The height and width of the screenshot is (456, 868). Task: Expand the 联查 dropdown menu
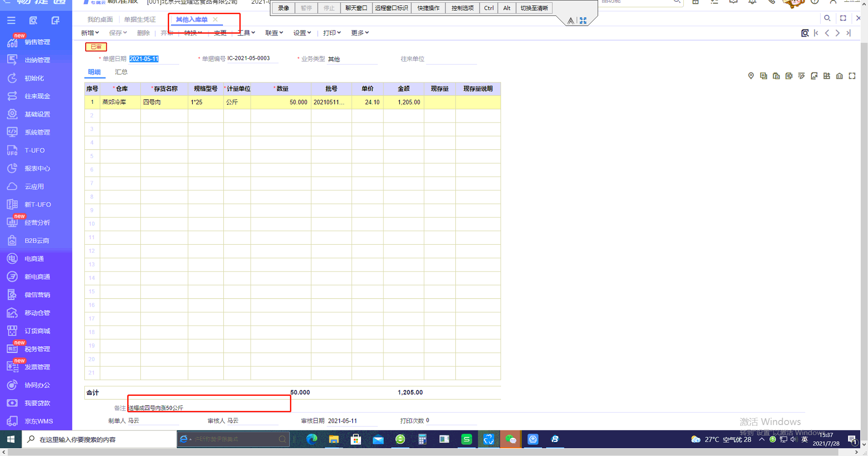coord(274,33)
